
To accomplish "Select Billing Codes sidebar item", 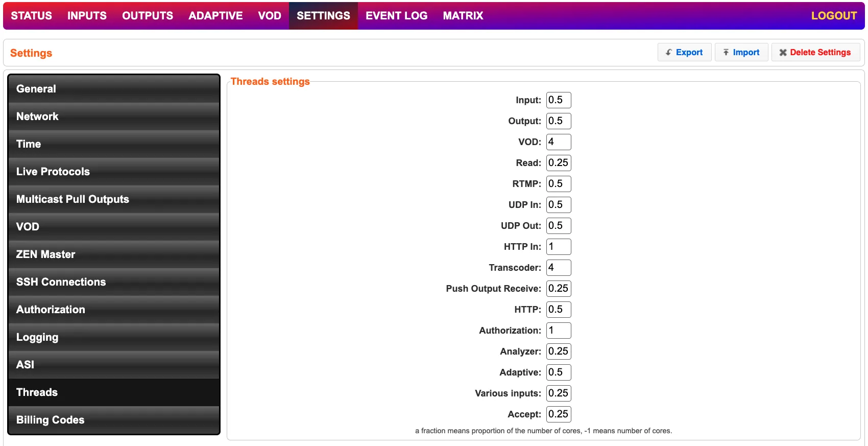I will coord(114,420).
